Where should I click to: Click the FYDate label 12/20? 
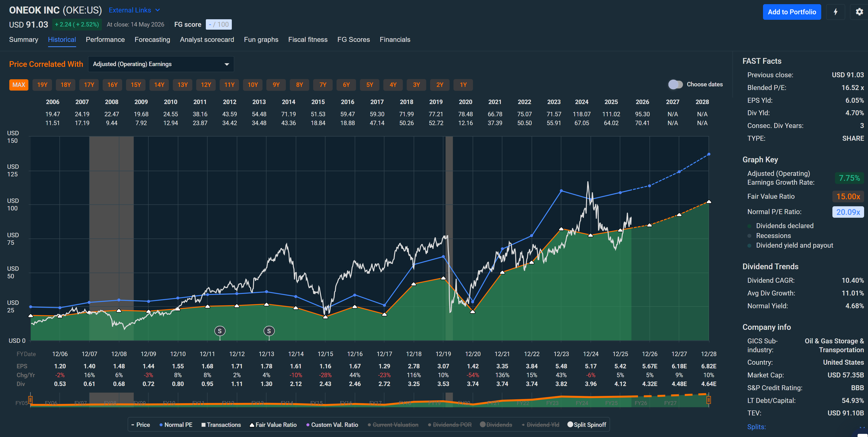pos(473,354)
